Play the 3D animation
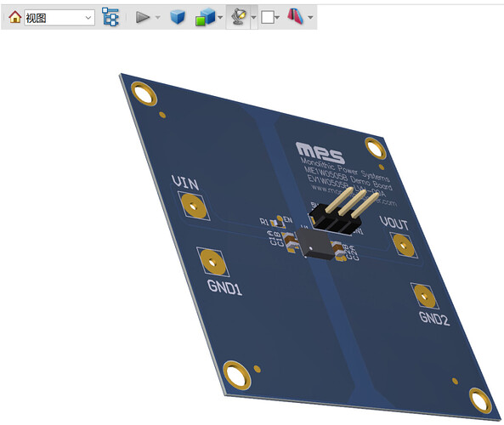This screenshot has height=425, width=504. 143,17
